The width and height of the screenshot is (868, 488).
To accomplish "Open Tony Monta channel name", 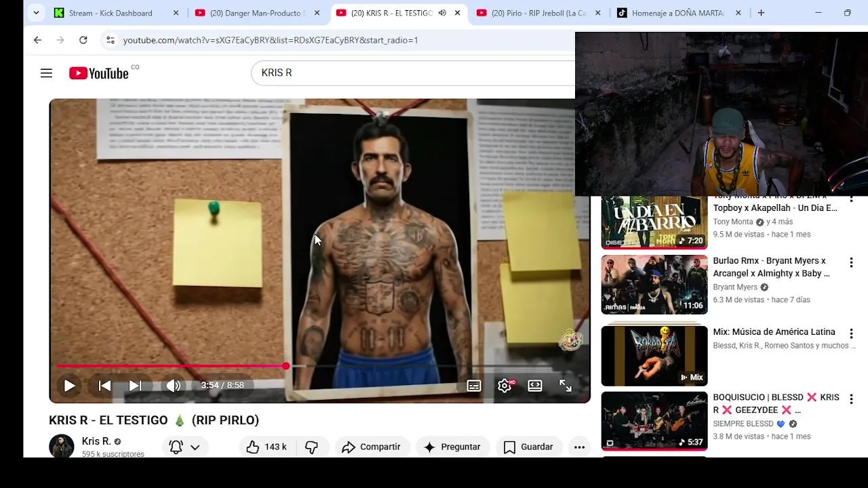I will [x=733, y=222].
